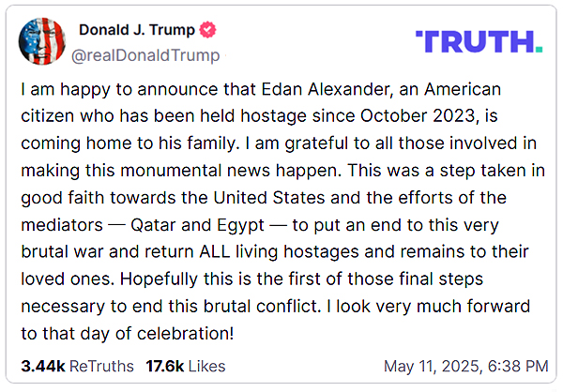563x392 pixels.
Task: Open the ReTruths label
Action: 101,366
